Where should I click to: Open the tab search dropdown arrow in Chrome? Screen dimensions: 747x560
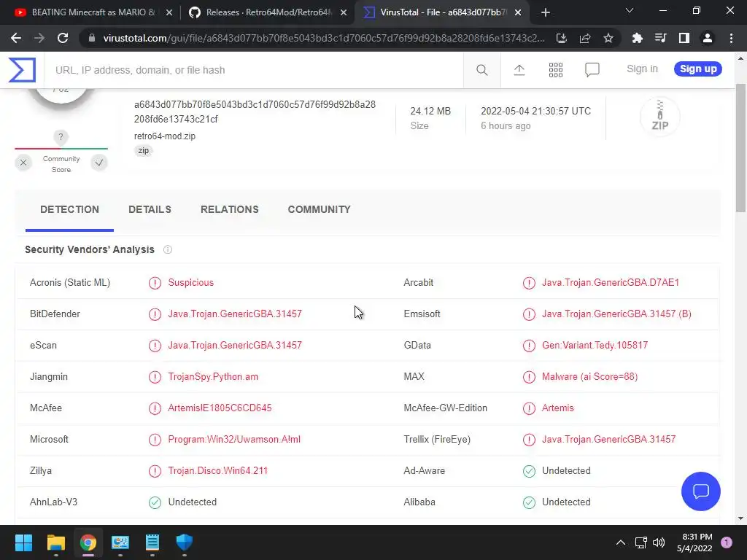(630, 10)
